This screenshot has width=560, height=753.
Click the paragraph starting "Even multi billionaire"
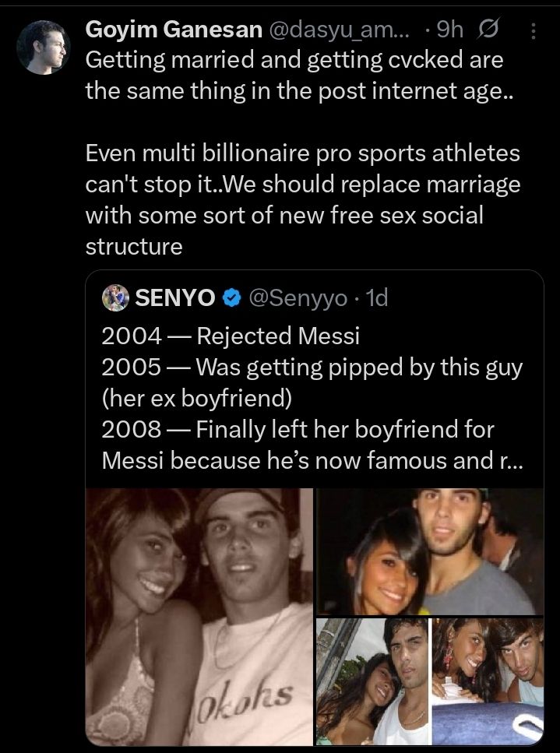tap(302, 199)
